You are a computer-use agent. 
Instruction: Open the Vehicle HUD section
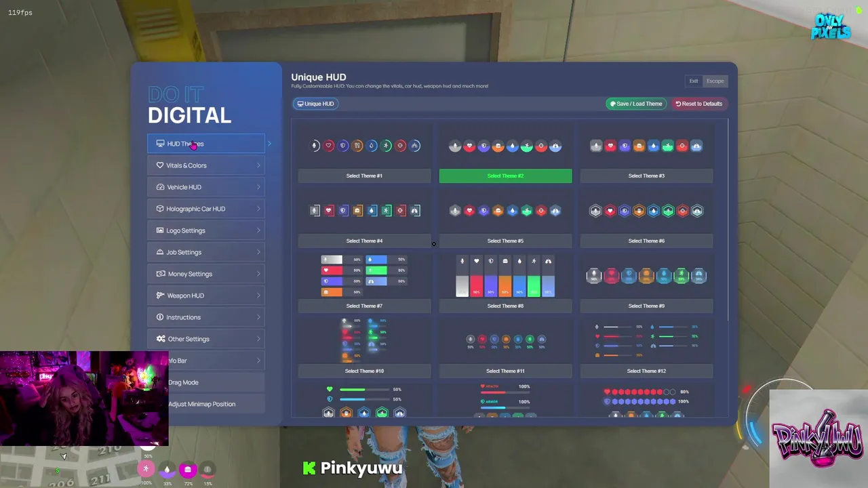(206, 187)
